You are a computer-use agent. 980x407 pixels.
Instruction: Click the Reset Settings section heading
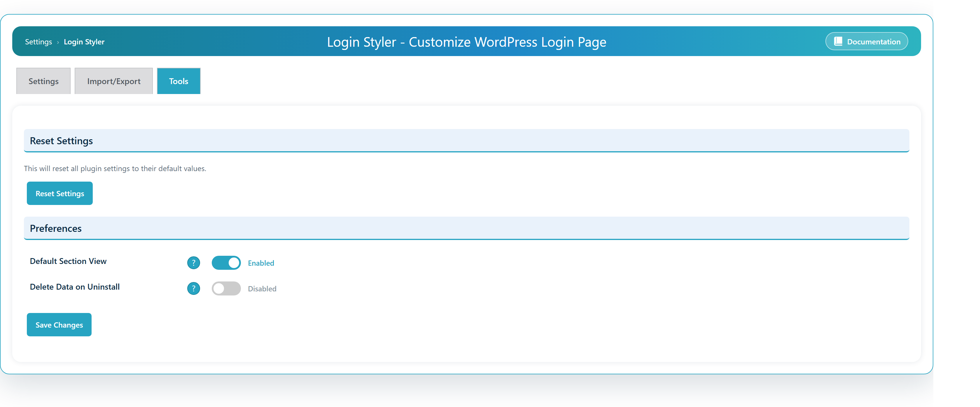point(61,141)
